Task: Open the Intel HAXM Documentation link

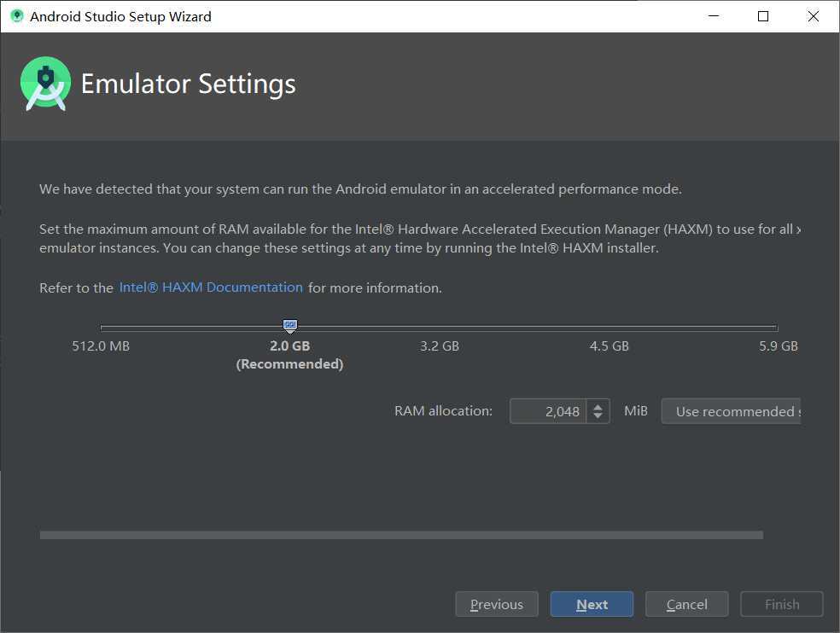Action: tap(211, 287)
